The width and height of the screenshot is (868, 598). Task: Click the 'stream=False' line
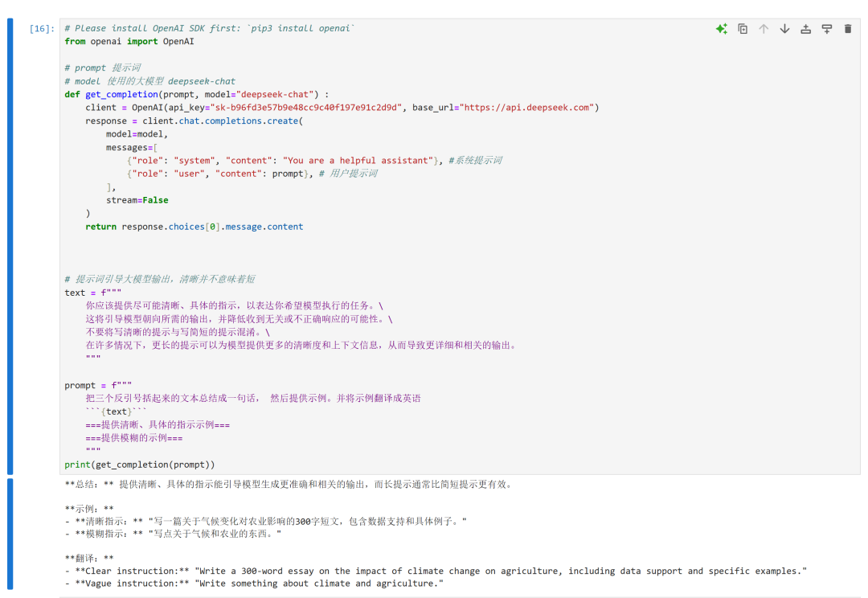[x=137, y=200]
